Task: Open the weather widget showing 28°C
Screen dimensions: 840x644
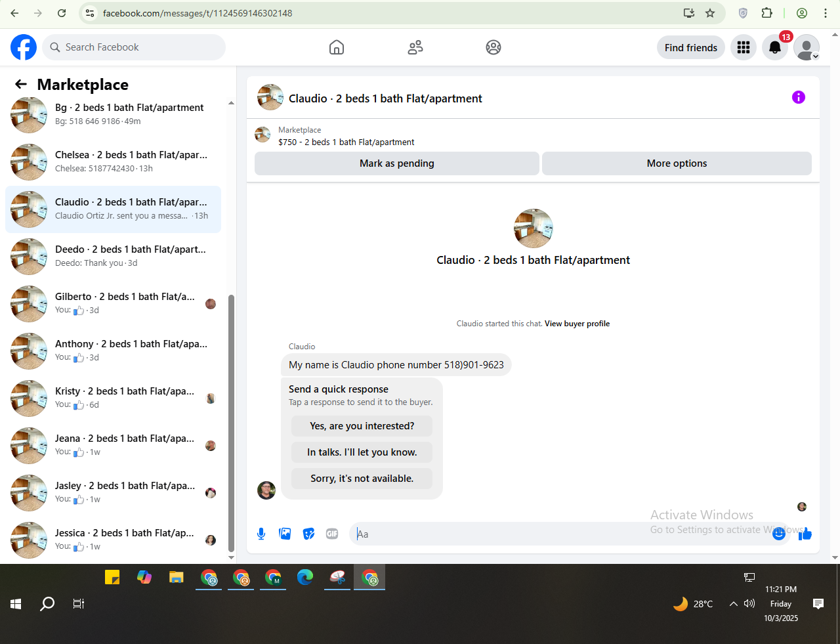Action: 693,604
